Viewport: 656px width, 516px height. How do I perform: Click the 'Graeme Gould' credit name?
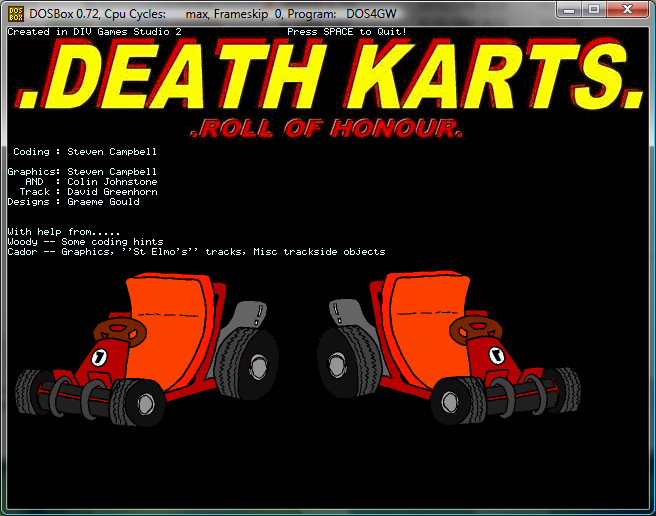coord(103,202)
